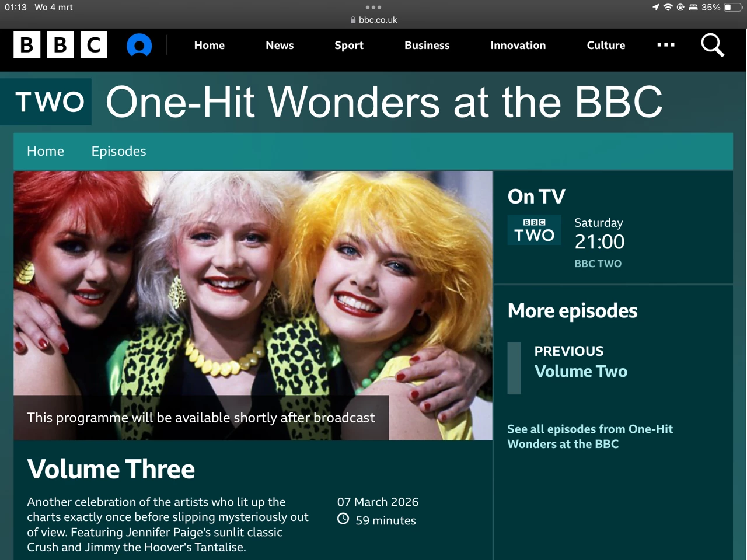Select the programme Home tab

(46, 151)
